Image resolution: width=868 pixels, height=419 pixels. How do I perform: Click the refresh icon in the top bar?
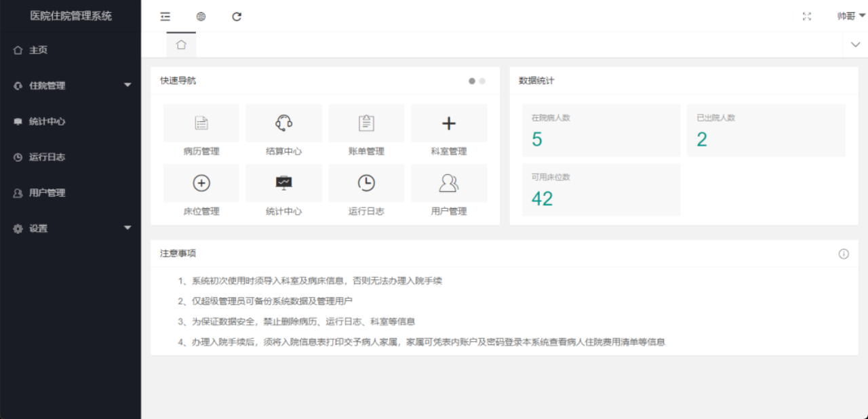point(237,16)
